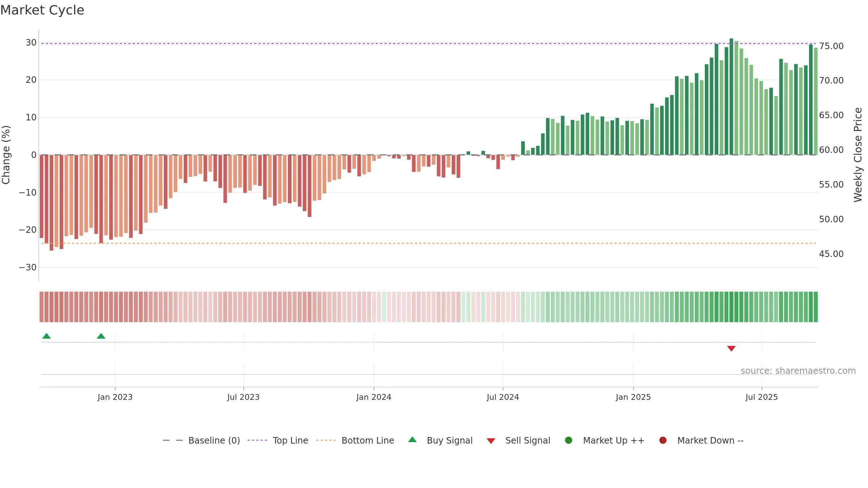Toggle the Buy Signal legend entry
Screen dimensions: 868x488
[440, 441]
